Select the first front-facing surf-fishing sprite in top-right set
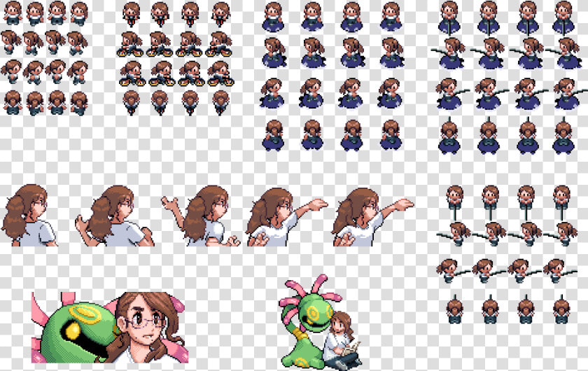588x371 pixels. pos(449,18)
